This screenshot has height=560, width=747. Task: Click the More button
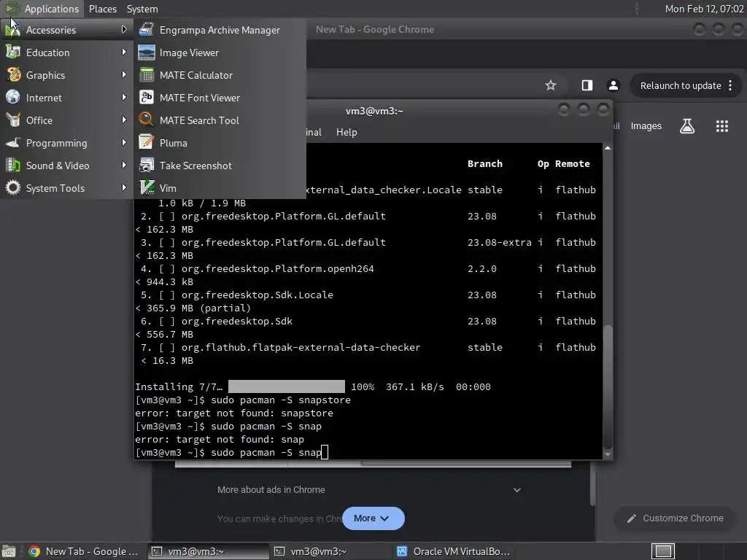tap(373, 518)
